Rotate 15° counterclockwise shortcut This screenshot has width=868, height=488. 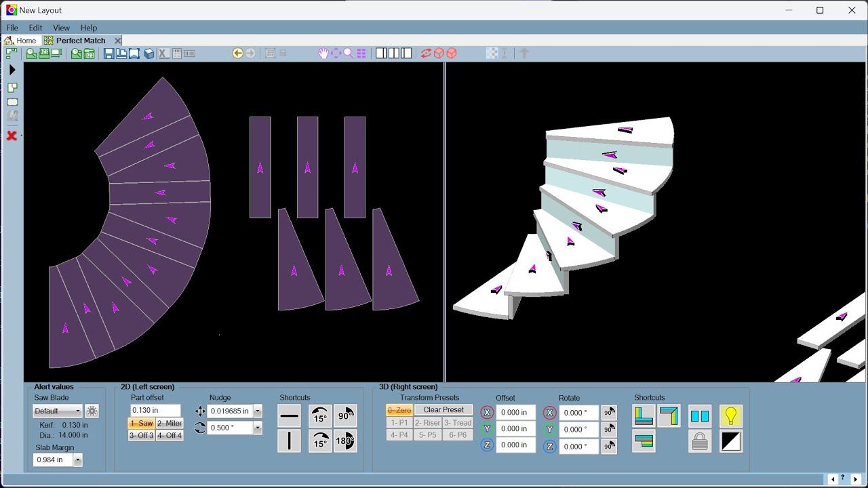[320, 416]
